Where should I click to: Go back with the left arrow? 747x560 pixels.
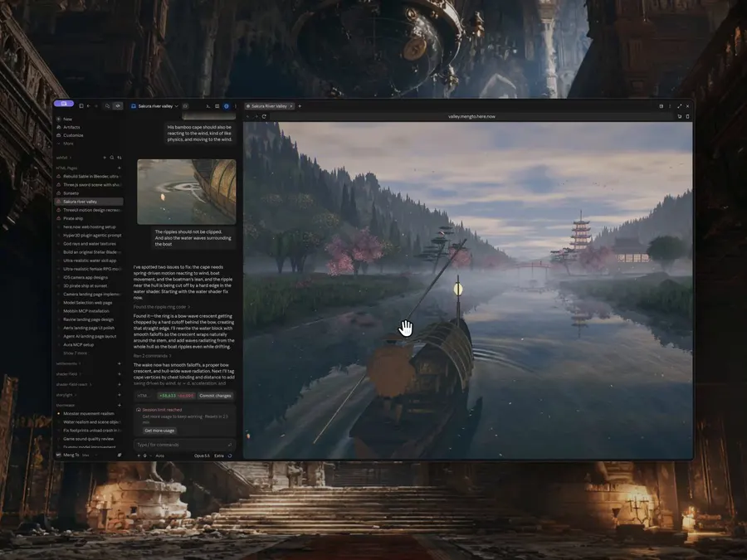pos(89,106)
